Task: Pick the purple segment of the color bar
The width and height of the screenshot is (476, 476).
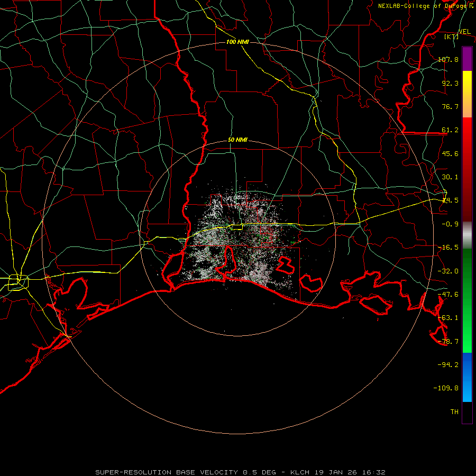Action: coord(467,59)
